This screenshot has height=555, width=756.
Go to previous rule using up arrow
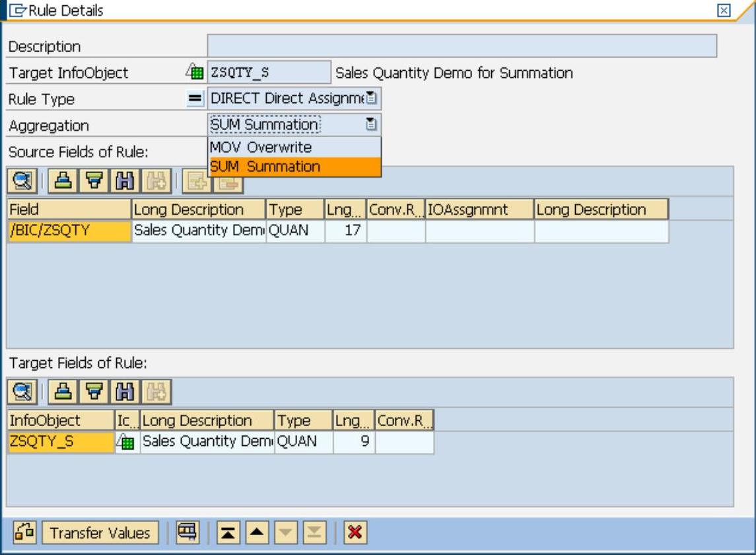click(258, 533)
